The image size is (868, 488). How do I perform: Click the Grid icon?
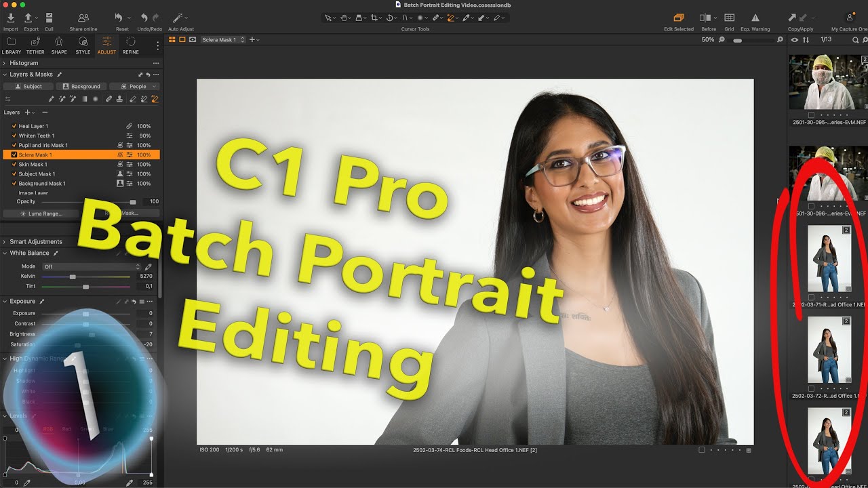pos(730,18)
